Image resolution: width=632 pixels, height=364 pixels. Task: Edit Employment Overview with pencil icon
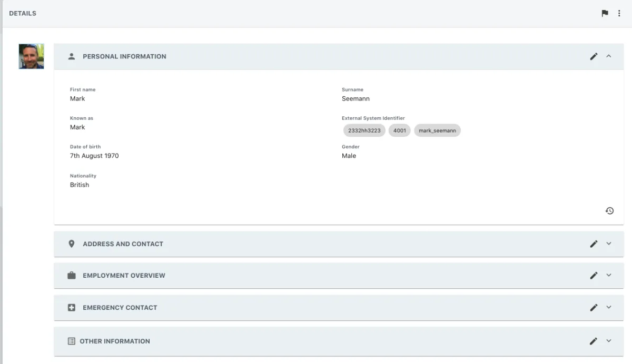tap(594, 275)
